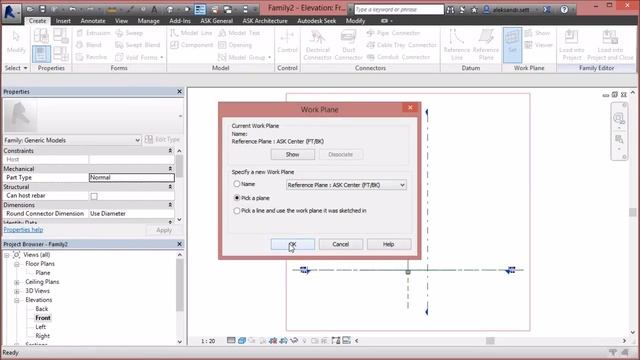Select the Swept Blend tool
Screen dimensions: 640x360
click(x=138, y=45)
